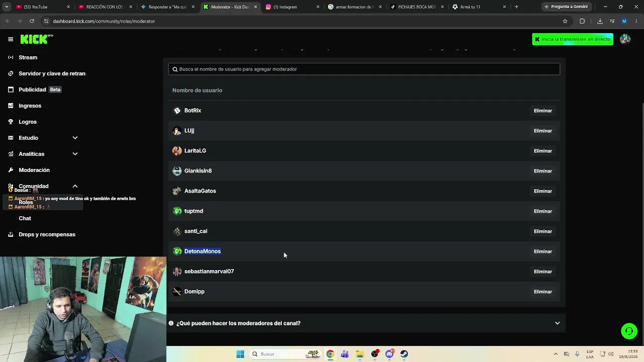Click the Ingresos money icon
This screenshot has height=362, width=644.
tap(11, 106)
